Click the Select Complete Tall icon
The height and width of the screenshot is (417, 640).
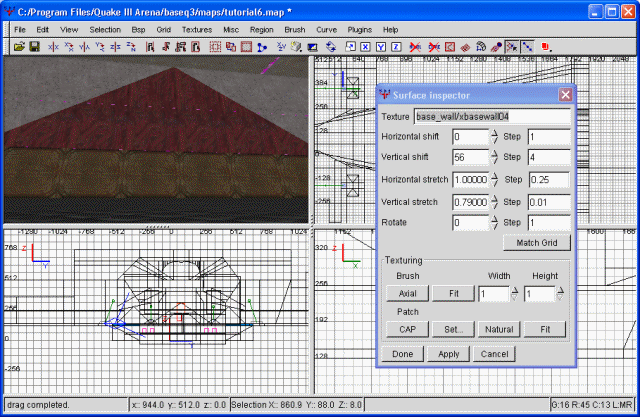click(x=150, y=47)
